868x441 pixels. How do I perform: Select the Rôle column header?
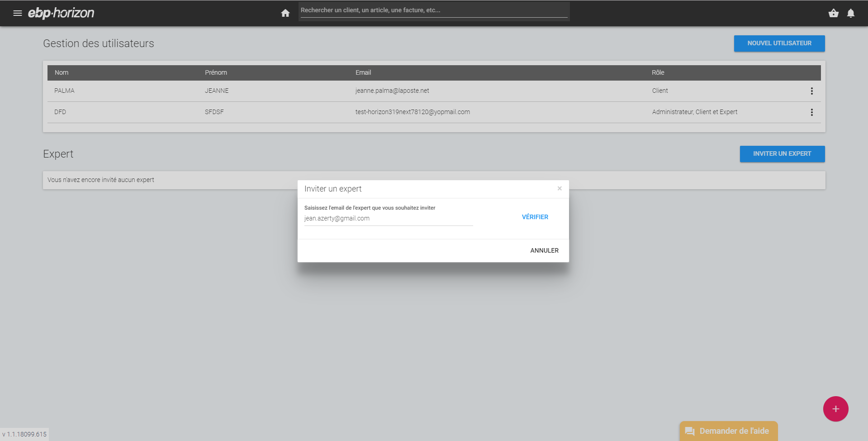point(658,72)
